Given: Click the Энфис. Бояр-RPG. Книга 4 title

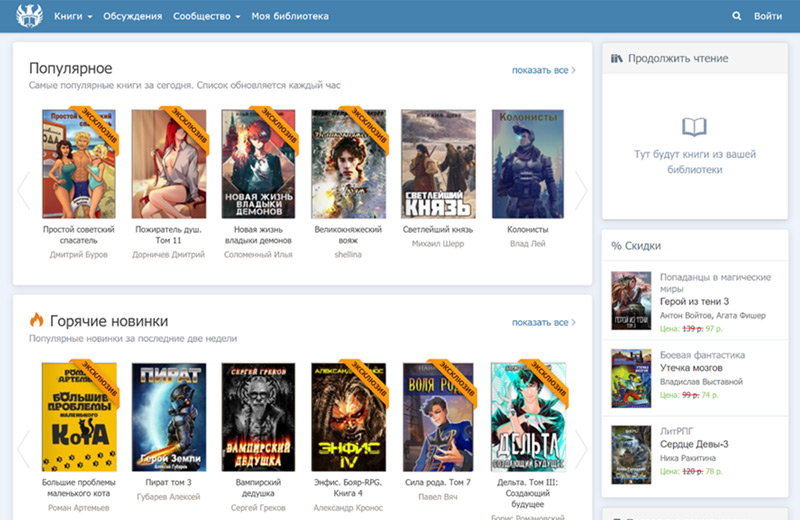Looking at the screenshot, I should tap(348, 488).
